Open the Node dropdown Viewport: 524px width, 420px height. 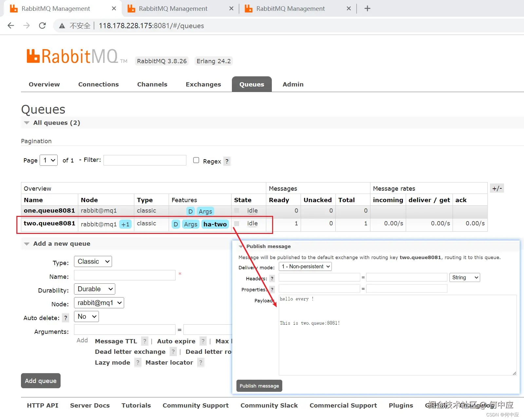(x=99, y=303)
